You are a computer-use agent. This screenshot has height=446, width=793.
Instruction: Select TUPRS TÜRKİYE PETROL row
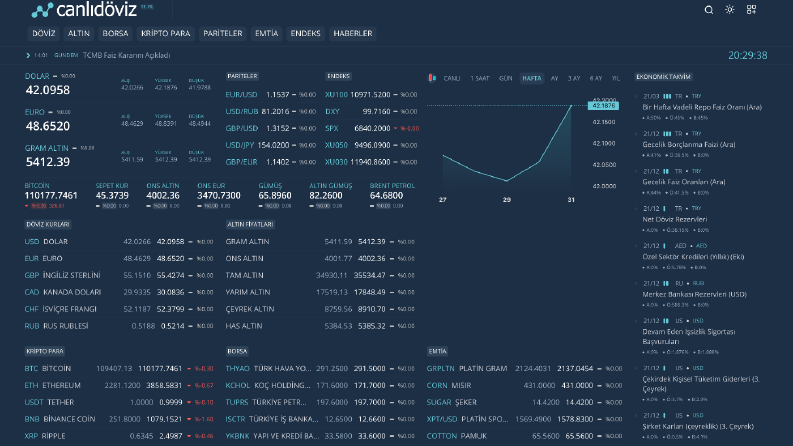point(320,403)
